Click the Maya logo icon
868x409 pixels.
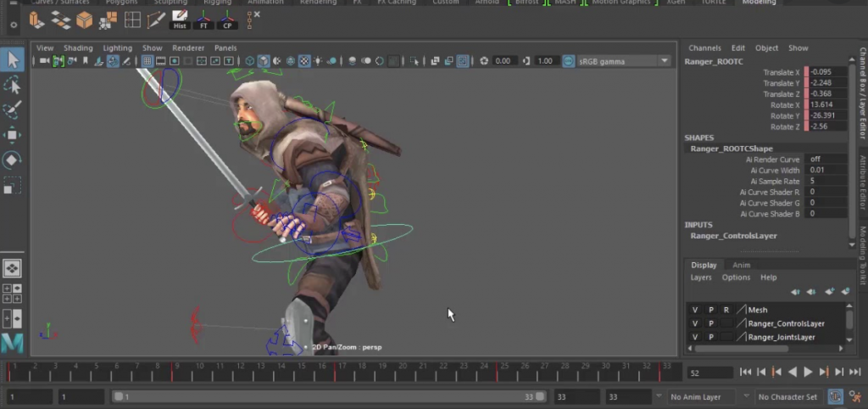[12, 343]
